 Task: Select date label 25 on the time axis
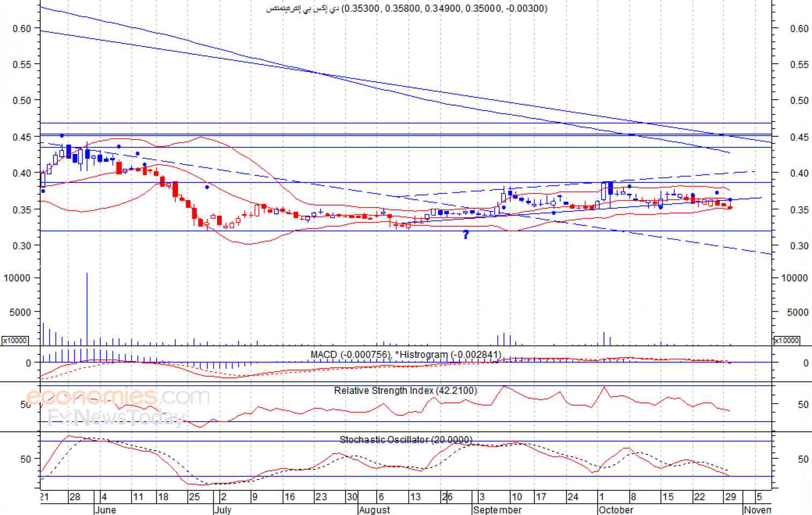(x=194, y=497)
